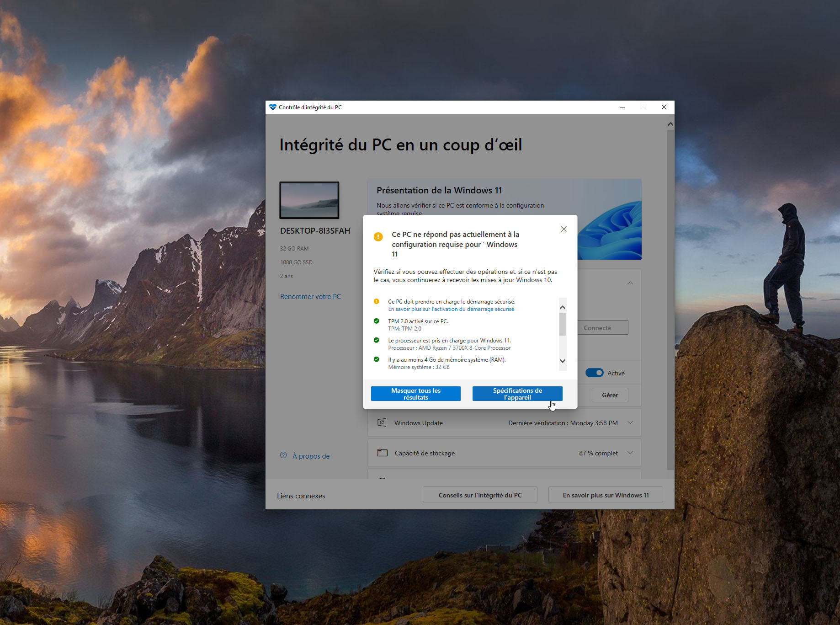Close the Windows 11 compatibility dialog
Screen dimensions: 840x625
[564, 229]
